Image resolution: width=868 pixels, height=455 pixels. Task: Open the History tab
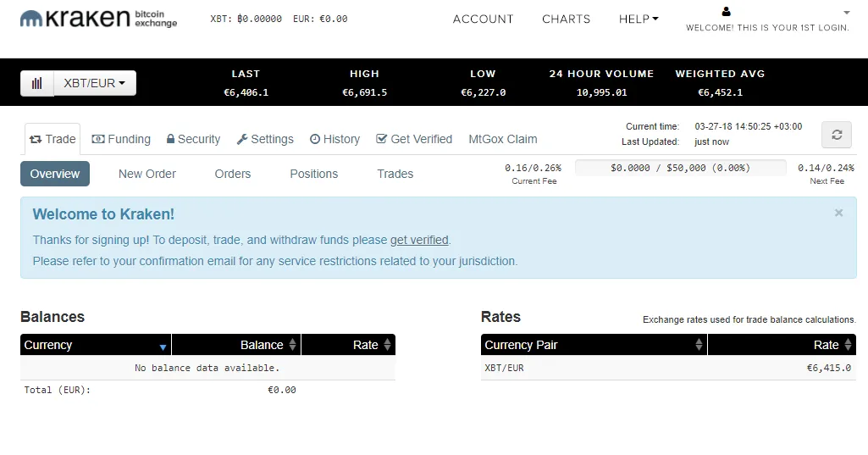pos(334,139)
